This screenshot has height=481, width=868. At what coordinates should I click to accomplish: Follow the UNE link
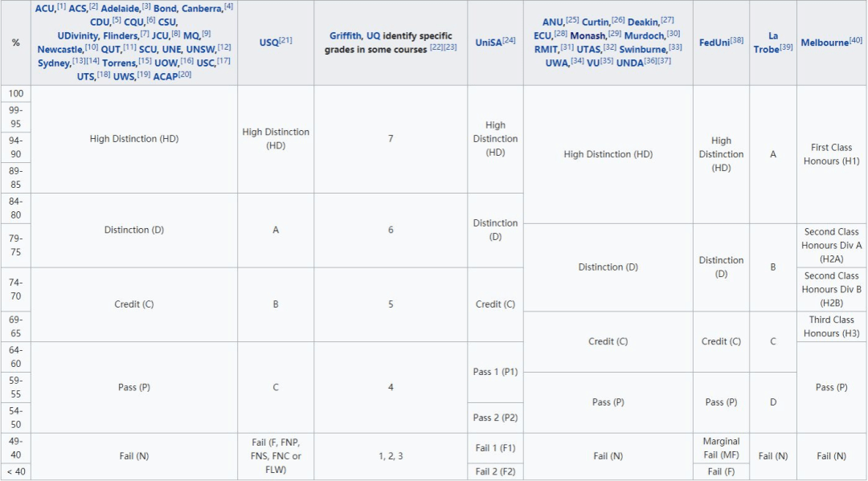173,49
